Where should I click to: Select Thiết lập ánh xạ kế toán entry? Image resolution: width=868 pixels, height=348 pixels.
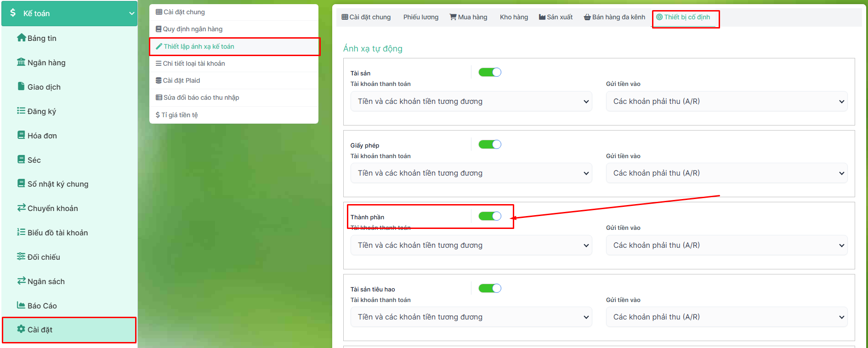click(234, 46)
